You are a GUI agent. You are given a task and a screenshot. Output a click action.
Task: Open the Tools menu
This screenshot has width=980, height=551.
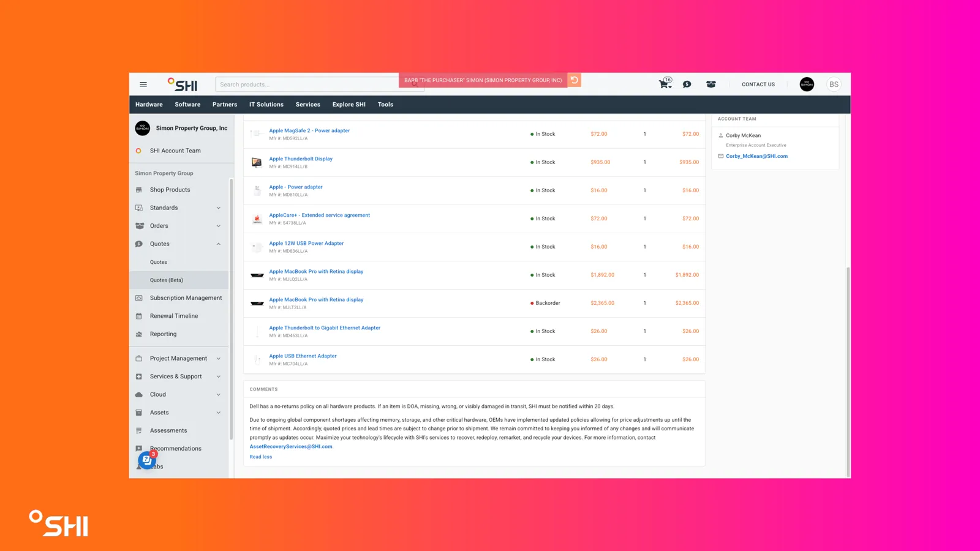[x=385, y=105]
